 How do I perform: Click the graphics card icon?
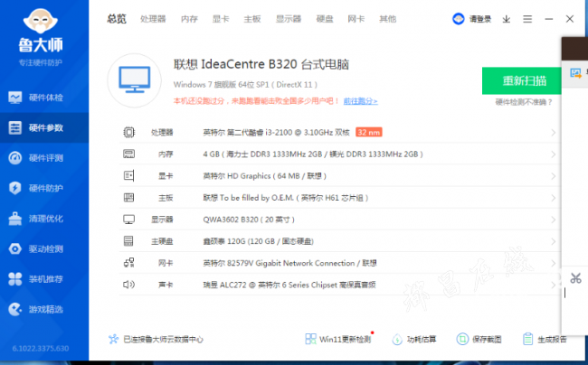pyautogui.click(x=128, y=175)
